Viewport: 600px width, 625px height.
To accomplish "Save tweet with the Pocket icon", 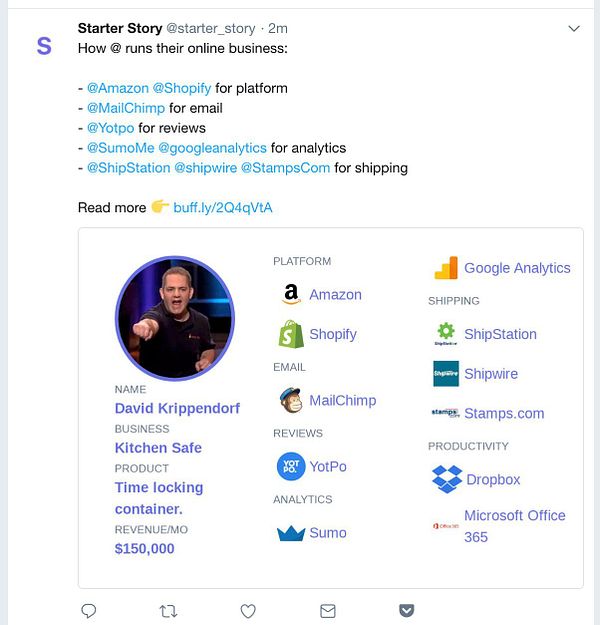I will pyautogui.click(x=406, y=610).
